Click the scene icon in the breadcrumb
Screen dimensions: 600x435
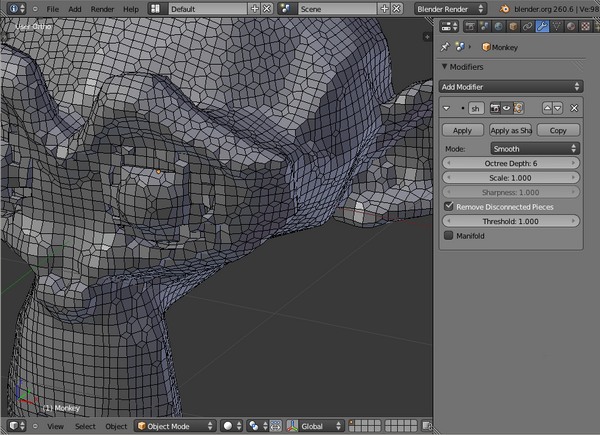[x=460, y=47]
